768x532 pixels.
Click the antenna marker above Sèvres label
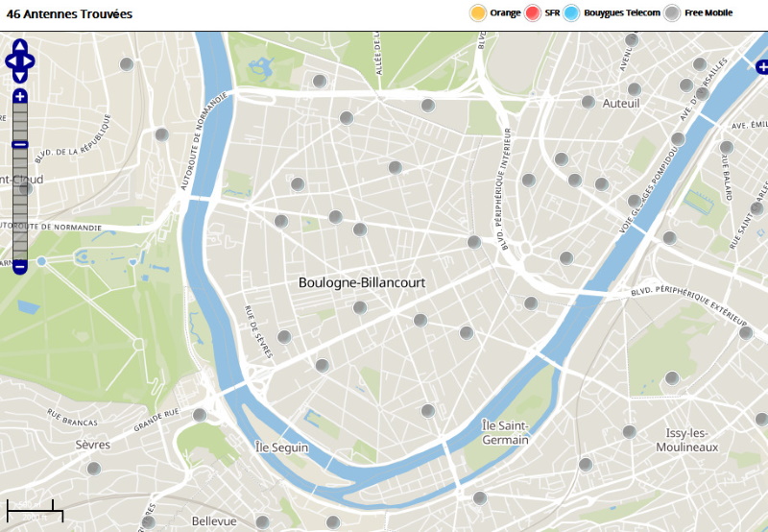[x=200, y=416]
